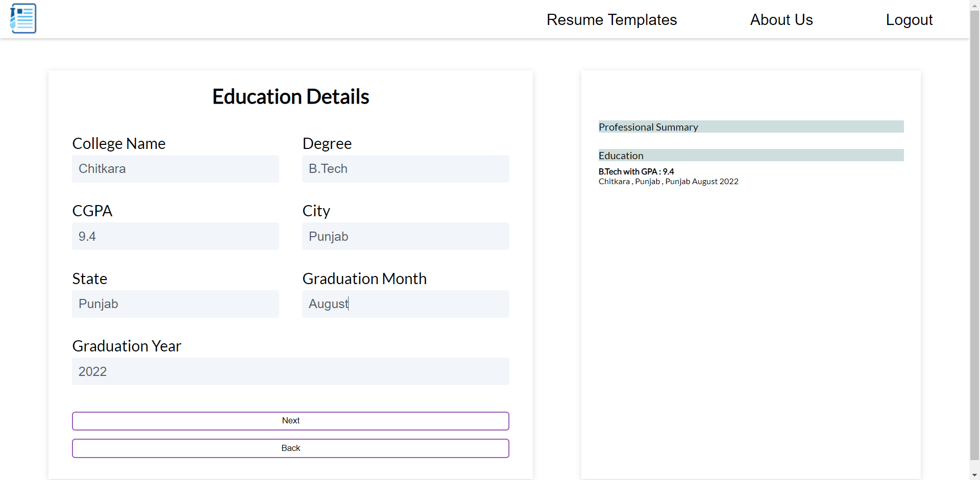This screenshot has width=980, height=480.
Task: Click the Next button
Action: pyautogui.click(x=290, y=421)
